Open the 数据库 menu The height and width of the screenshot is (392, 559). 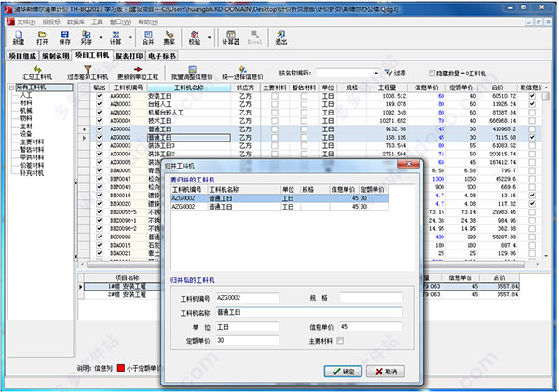pos(75,22)
